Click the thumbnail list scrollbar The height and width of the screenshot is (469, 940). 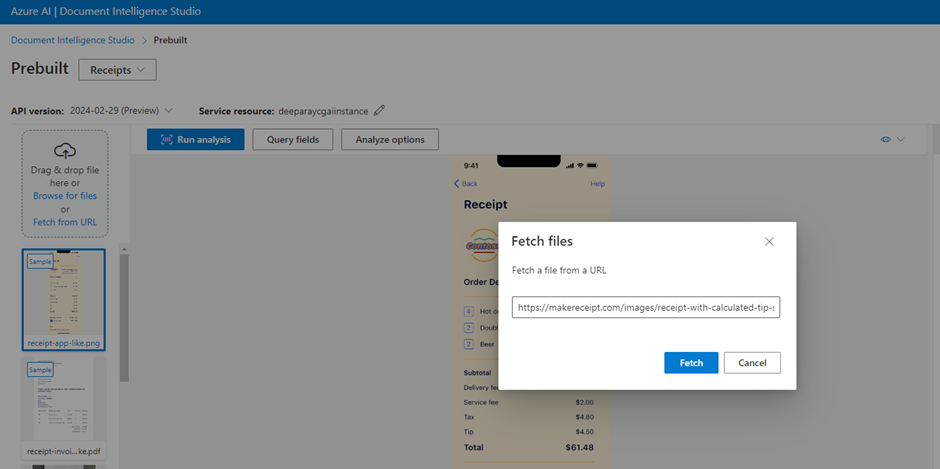(124, 318)
